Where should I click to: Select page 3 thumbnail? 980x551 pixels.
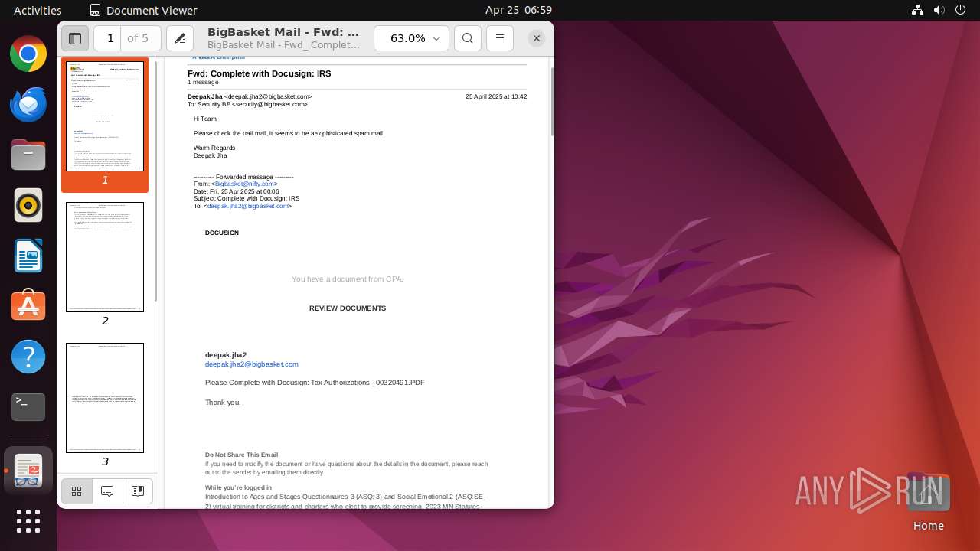click(x=105, y=398)
